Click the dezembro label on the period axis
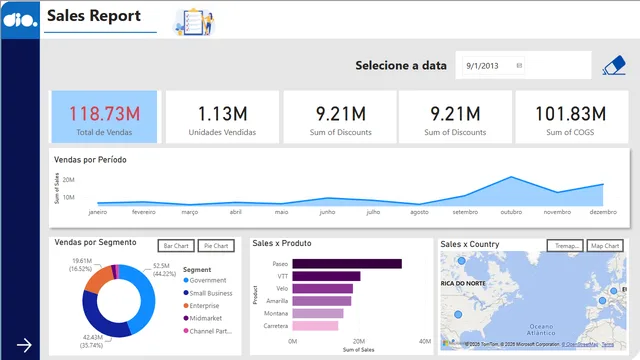640x360 pixels. pyautogui.click(x=603, y=212)
